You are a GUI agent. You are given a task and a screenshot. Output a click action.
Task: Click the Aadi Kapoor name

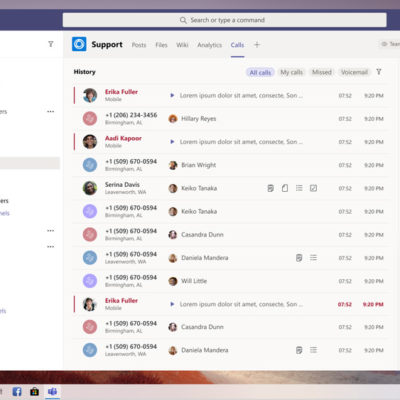123,138
